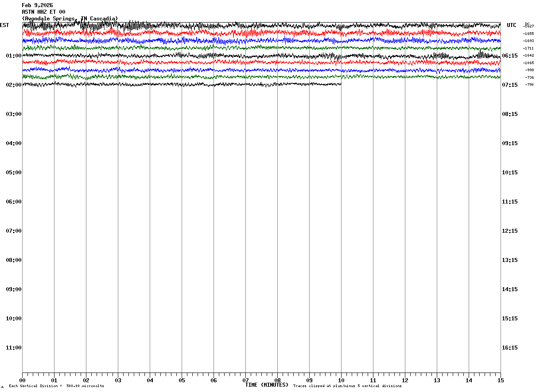Click the '06' minute axis label

(214, 380)
